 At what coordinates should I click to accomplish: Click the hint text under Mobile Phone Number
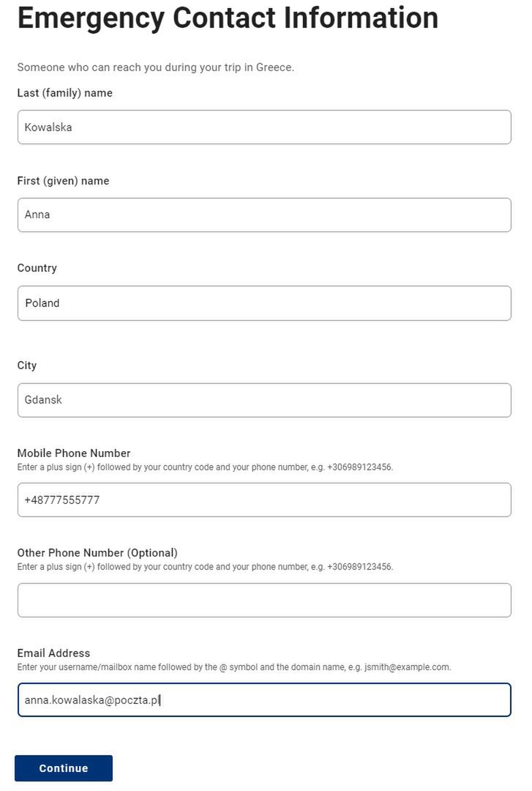point(205,467)
